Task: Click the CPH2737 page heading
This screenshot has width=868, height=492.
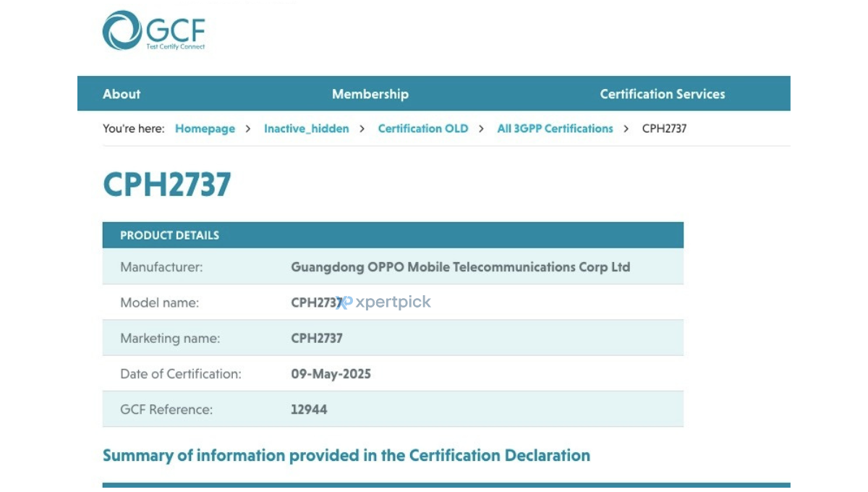Action: 167,184
